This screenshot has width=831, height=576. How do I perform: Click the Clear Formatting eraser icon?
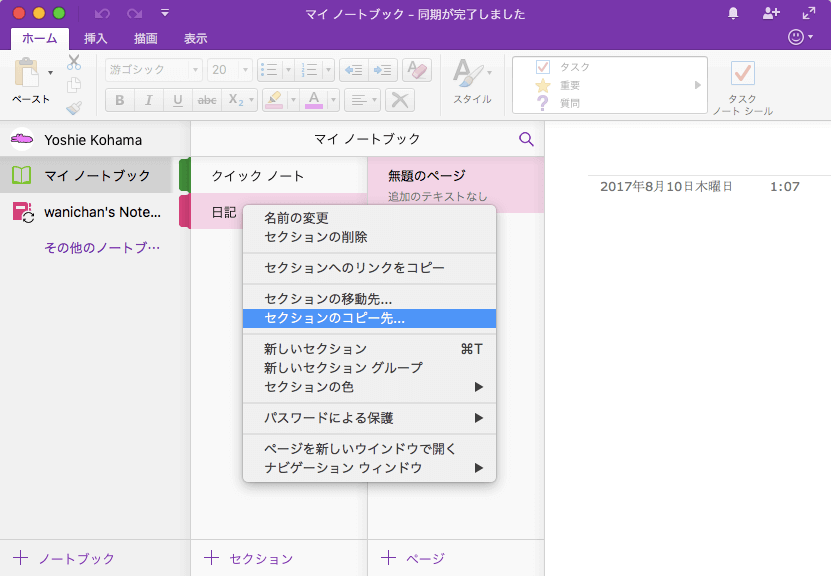(x=417, y=70)
